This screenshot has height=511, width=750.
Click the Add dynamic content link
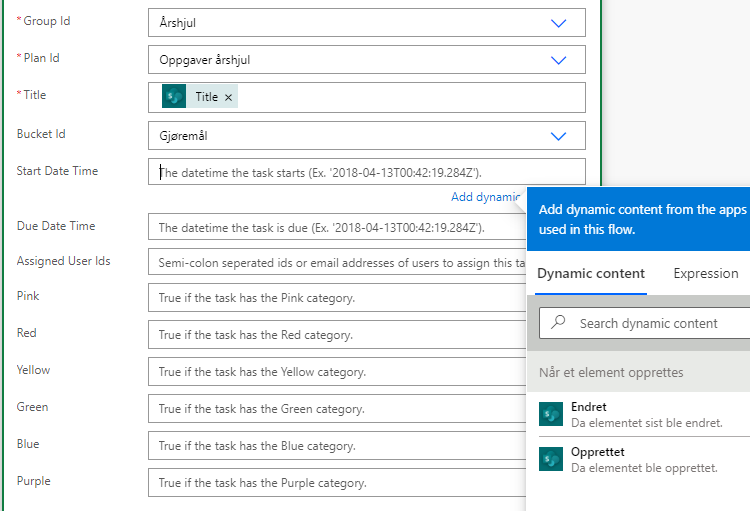[x=485, y=197]
